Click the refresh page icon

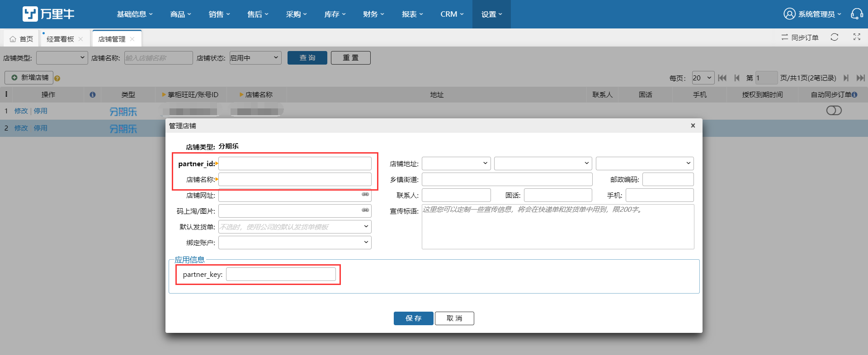point(835,37)
